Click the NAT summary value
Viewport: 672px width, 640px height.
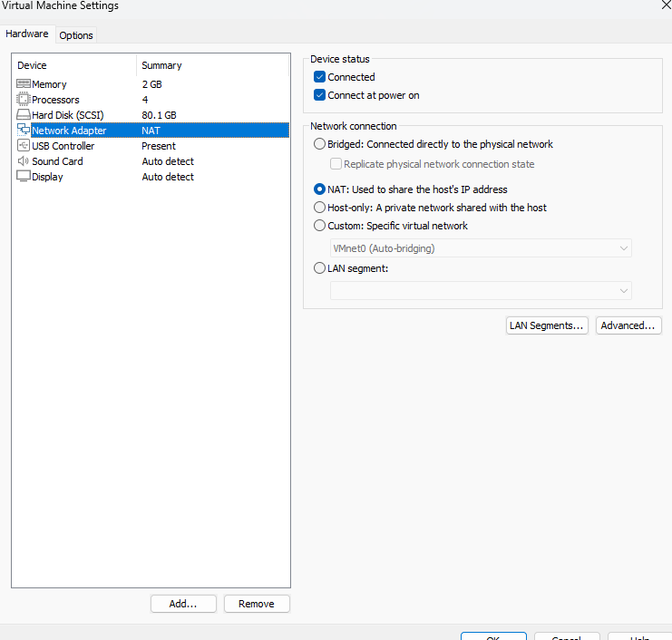[151, 131]
